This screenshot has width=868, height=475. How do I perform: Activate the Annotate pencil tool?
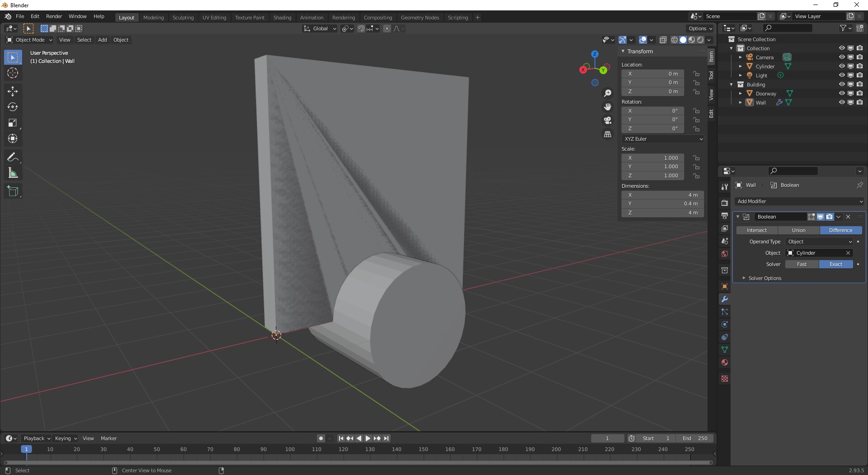pyautogui.click(x=13, y=157)
